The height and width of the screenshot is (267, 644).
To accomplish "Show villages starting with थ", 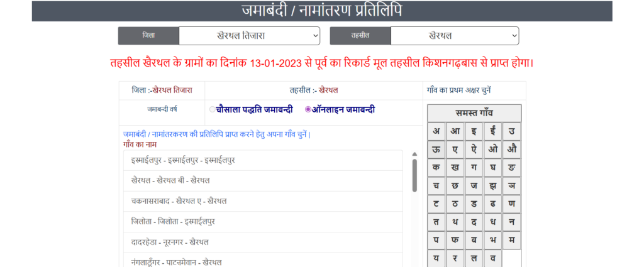I will 455,222.
